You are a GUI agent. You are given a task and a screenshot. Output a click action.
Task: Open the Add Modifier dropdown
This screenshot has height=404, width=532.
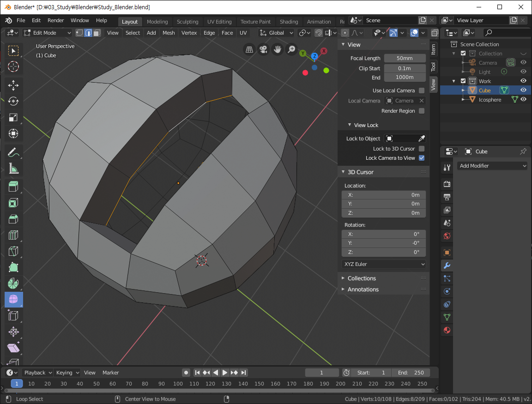pos(492,166)
